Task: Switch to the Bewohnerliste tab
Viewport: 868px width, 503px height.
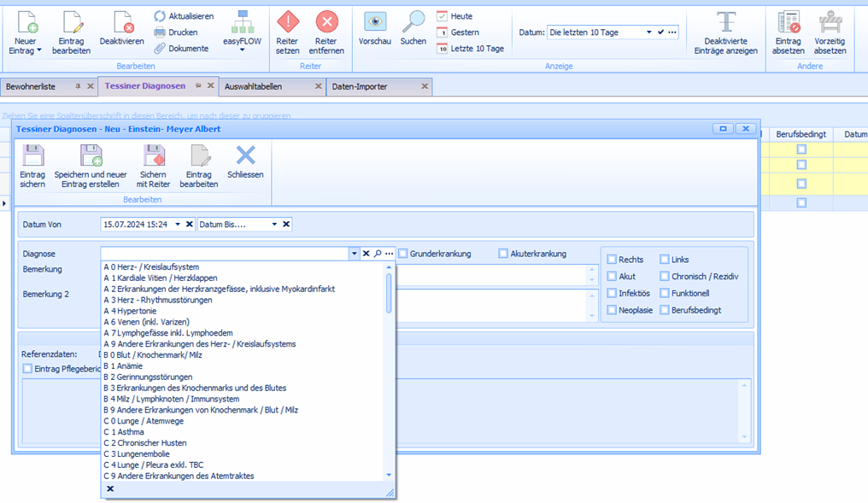Action: tap(38, 86)
